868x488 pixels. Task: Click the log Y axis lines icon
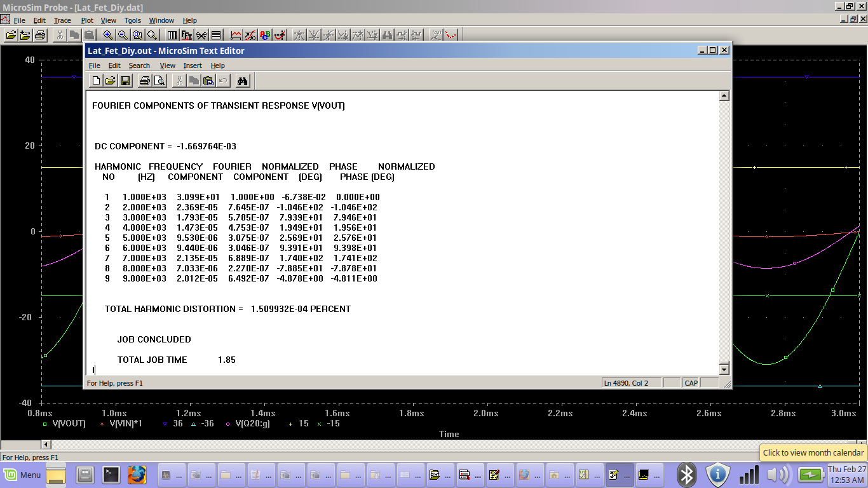pos(216,35)
